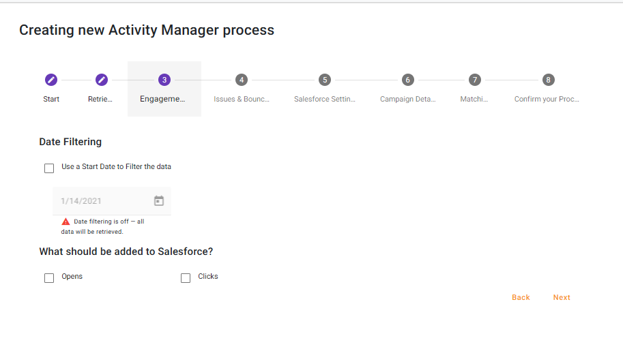
Task: Check the Clicks checkbox
Action: click(x=186, y=278)
